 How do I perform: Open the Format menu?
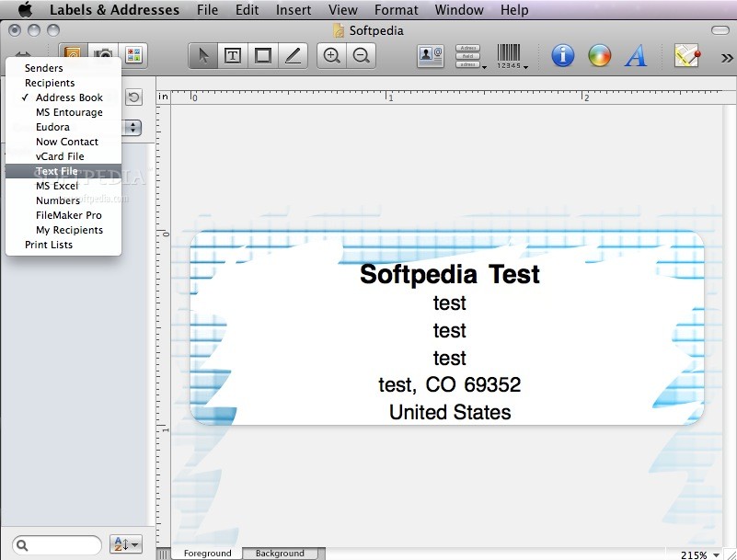[397, 10]
